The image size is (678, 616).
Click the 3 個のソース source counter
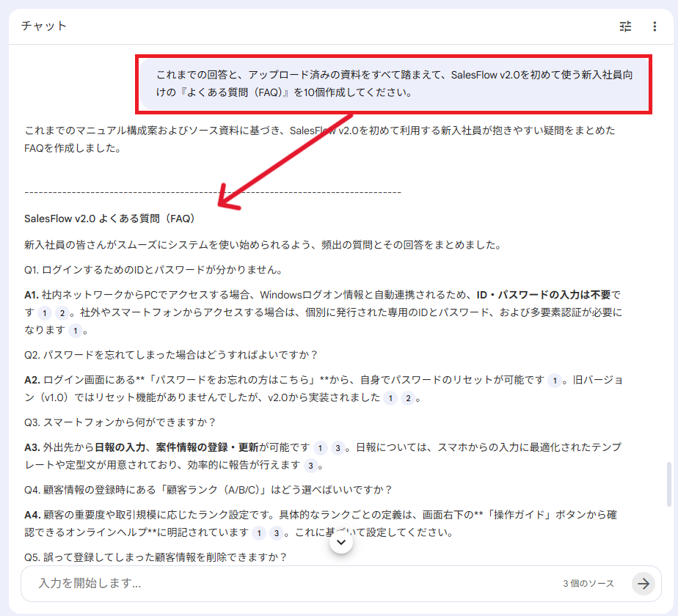coord(588,584)
